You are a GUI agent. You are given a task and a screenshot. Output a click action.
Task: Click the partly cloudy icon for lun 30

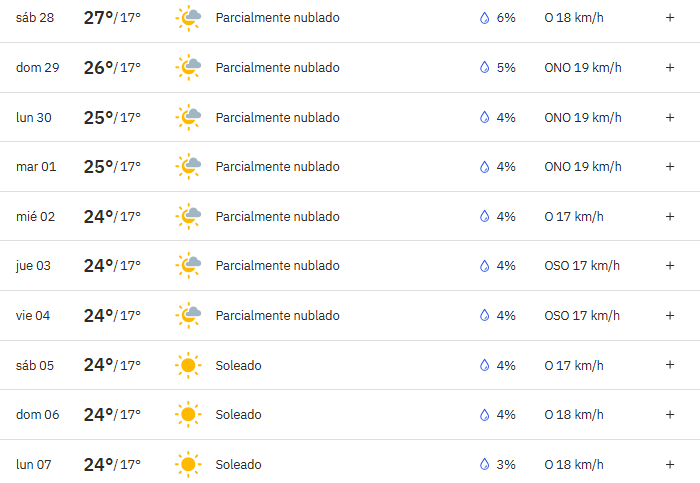click(x=188, y=117)
